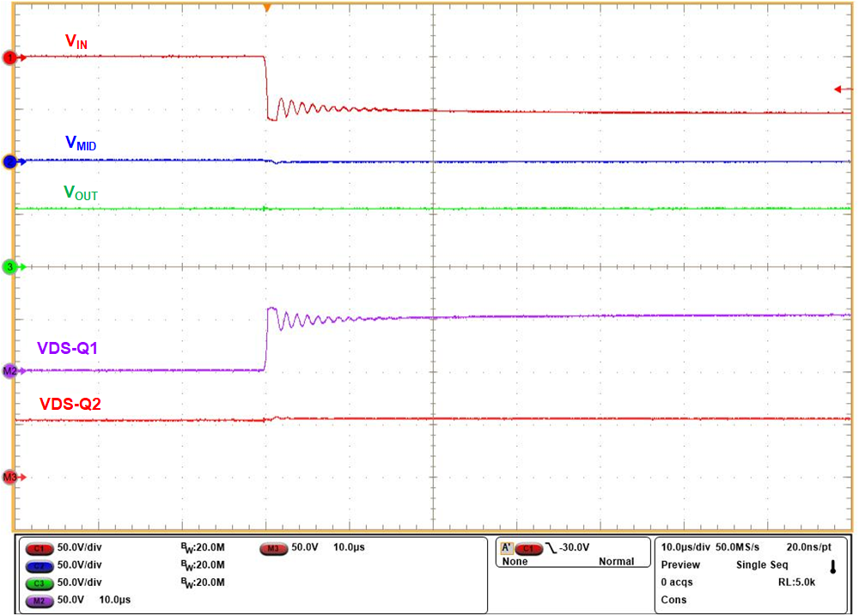859x616 pixels.
Task: Select the M3 math waveform badge
Action: click(x=271, y=547)
